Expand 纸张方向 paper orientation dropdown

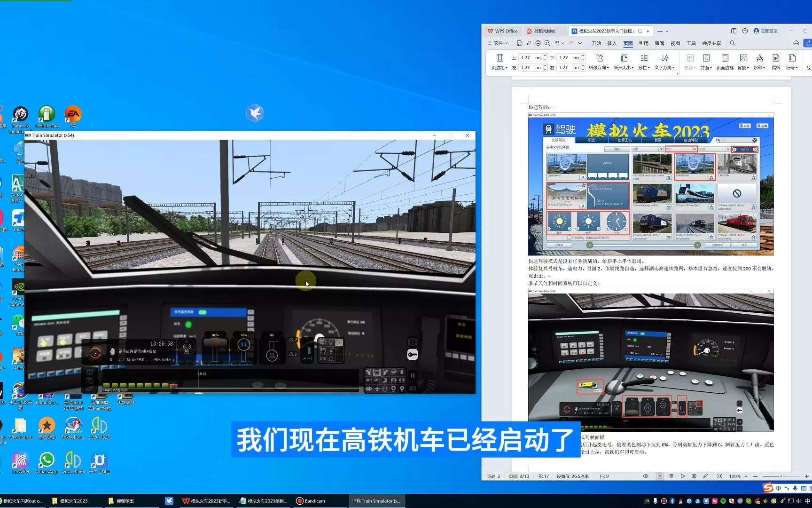[x=599, y=68]
